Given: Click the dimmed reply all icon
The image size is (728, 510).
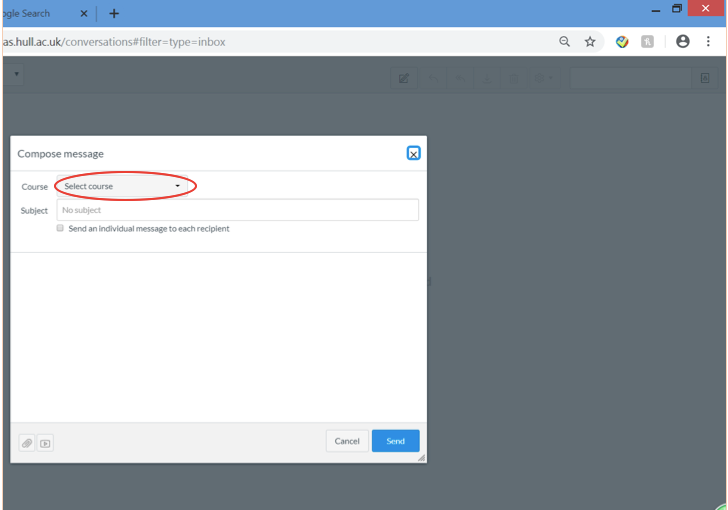Looking at the screenshot, I should coord(460,78).
